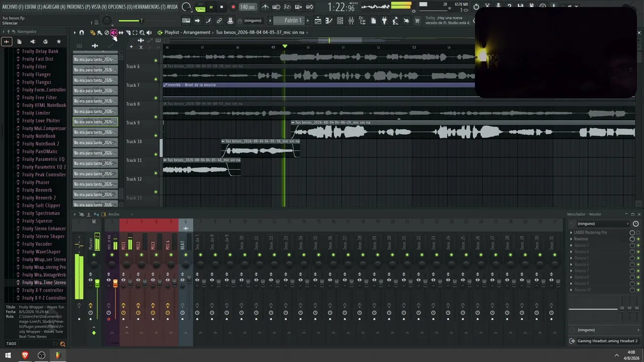Open the snap '(ninguno)' dropdown in toolbar

click(253, 21)
